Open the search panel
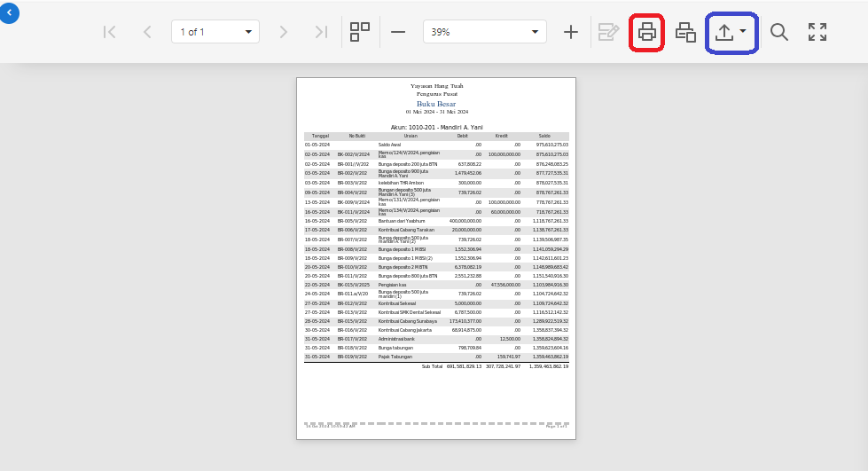Image resolution: width=868 pixels, height=471 pixels. click(779, 33)
